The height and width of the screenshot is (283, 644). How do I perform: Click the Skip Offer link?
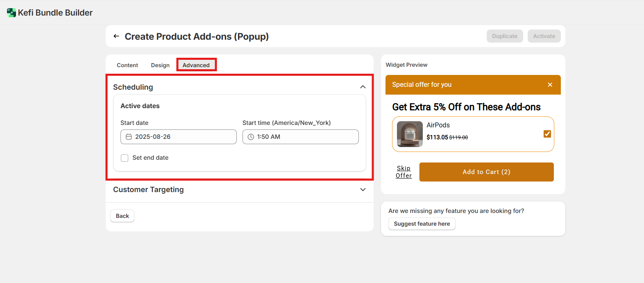[x=404, y=172]
